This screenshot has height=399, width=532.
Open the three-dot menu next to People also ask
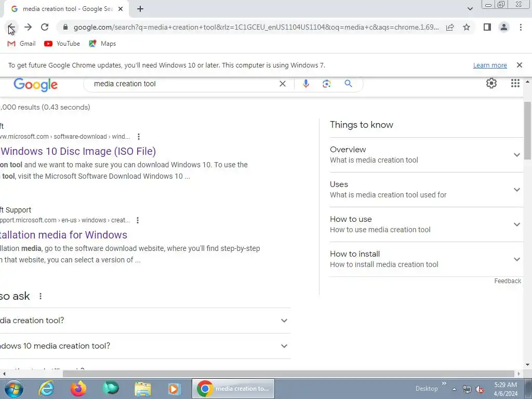tap(41, 296)
